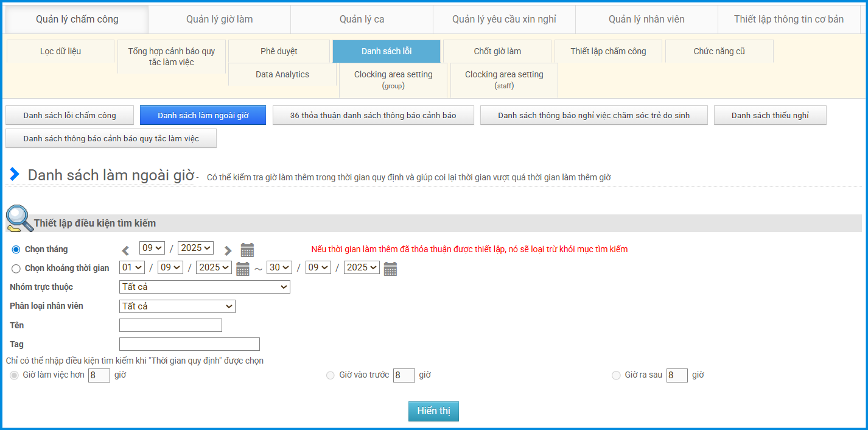Open the start date calendar picker icon
The width and height of the screenshot is (868, 430).
242,269
